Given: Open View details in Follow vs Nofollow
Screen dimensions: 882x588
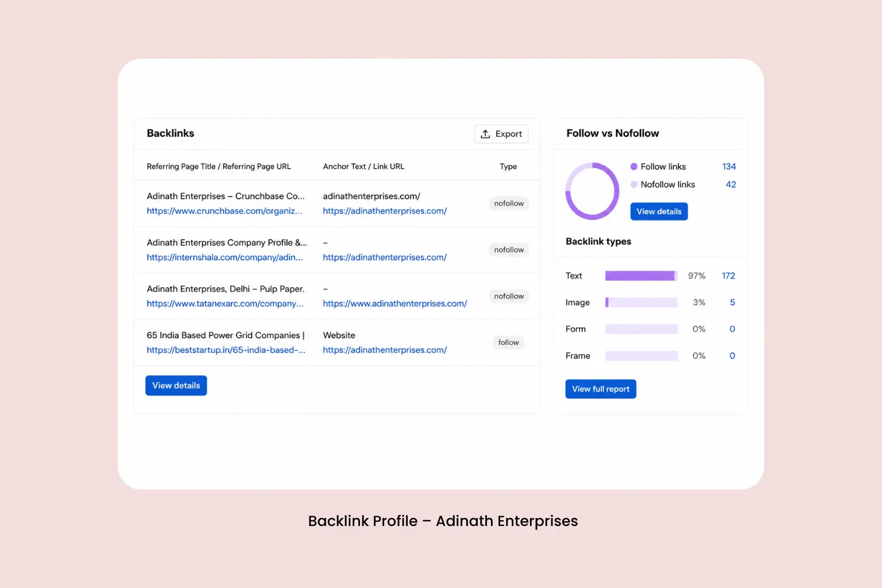Looking at the screenshot, I should (x=659, y=211).
